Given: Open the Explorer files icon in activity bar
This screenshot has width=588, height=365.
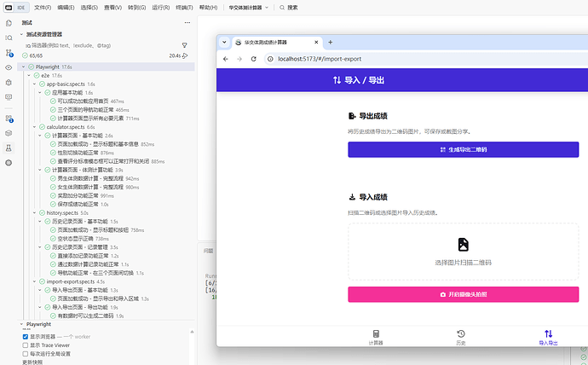Looking at the screenshot, I should click(x=9, y=23).
